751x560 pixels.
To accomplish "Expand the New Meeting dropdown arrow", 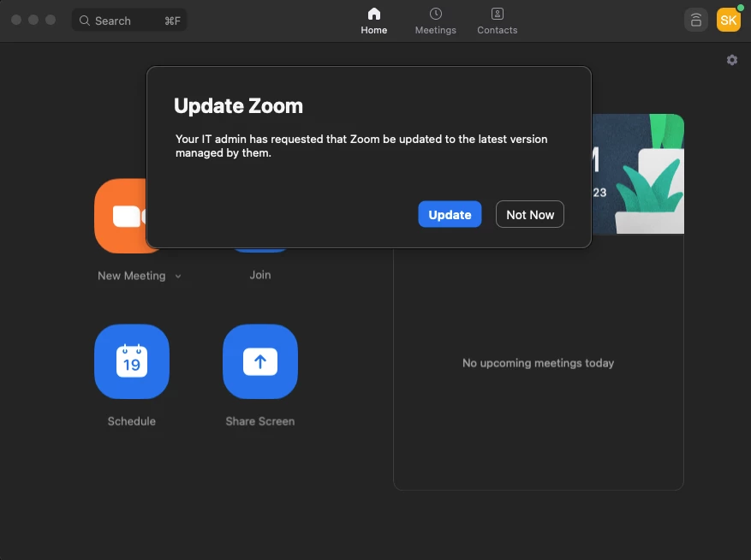I will click(178, 276).
